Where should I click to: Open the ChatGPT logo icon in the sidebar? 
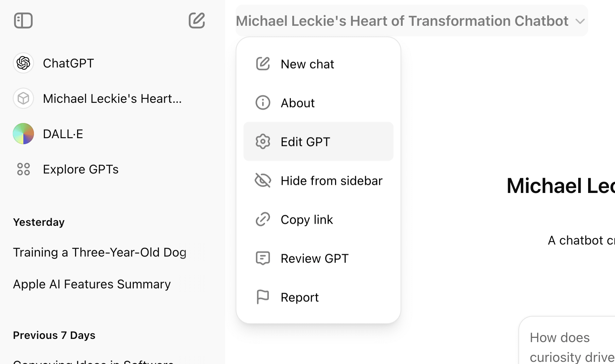point(23,63)
